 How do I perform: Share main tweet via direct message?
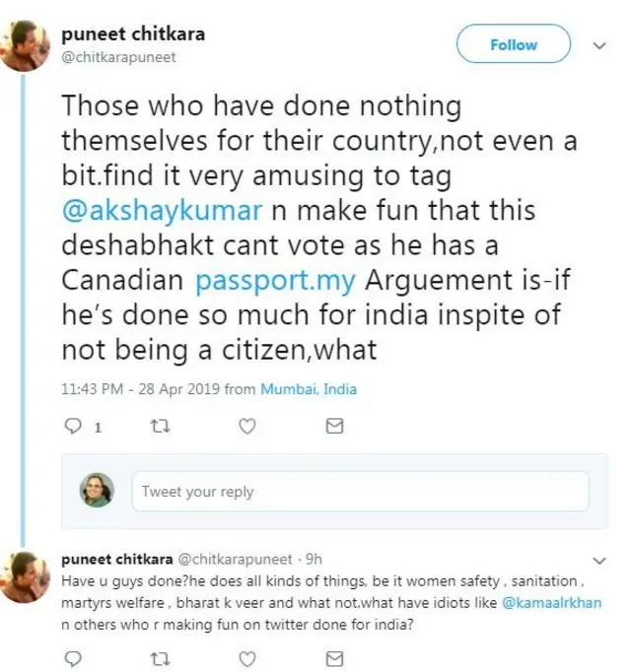334,427
